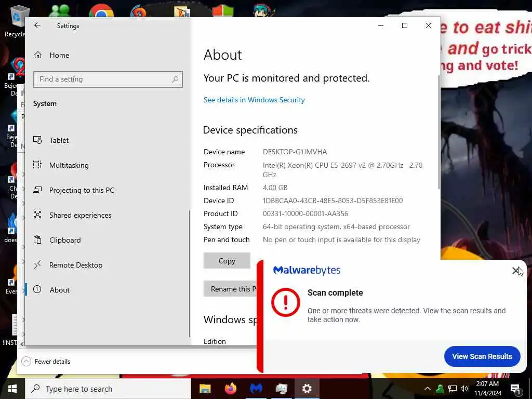Click View Scan Results in Malwarebytes popup
Screen dimensions: 532x399
[482, 356]
